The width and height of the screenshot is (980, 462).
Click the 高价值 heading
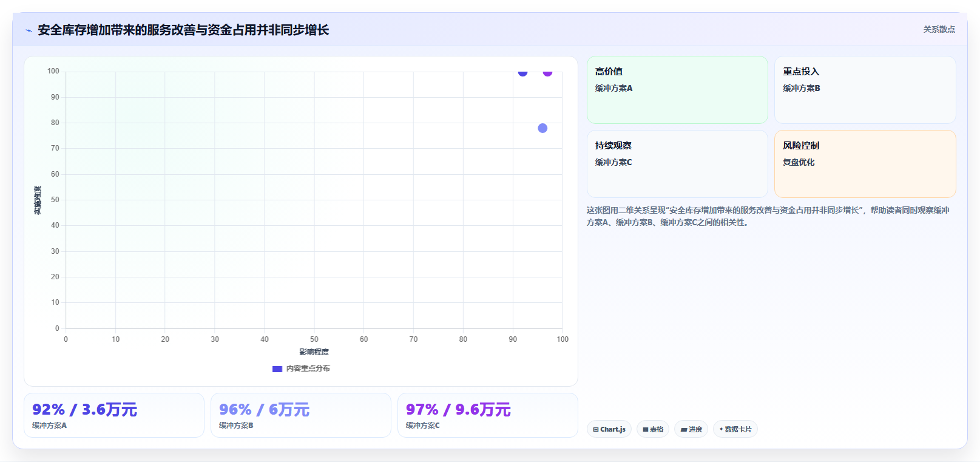tap(609, 72)
